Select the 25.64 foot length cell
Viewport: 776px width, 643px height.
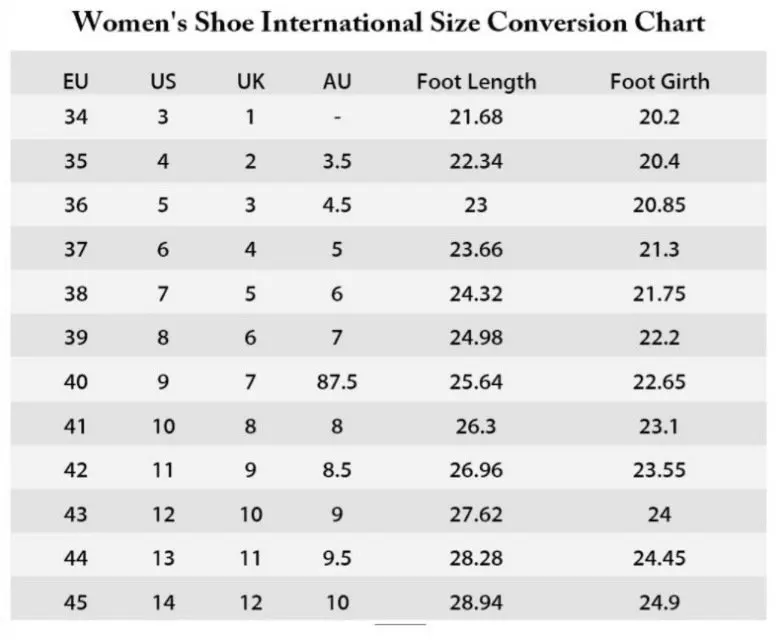tap(476, 382)
